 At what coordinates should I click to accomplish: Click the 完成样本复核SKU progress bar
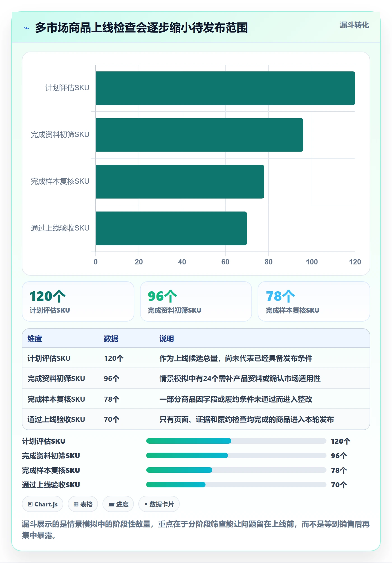point(236,470)
